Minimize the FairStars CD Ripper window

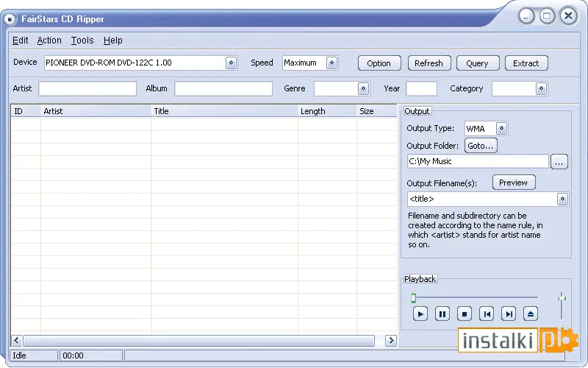pos(526,16)
